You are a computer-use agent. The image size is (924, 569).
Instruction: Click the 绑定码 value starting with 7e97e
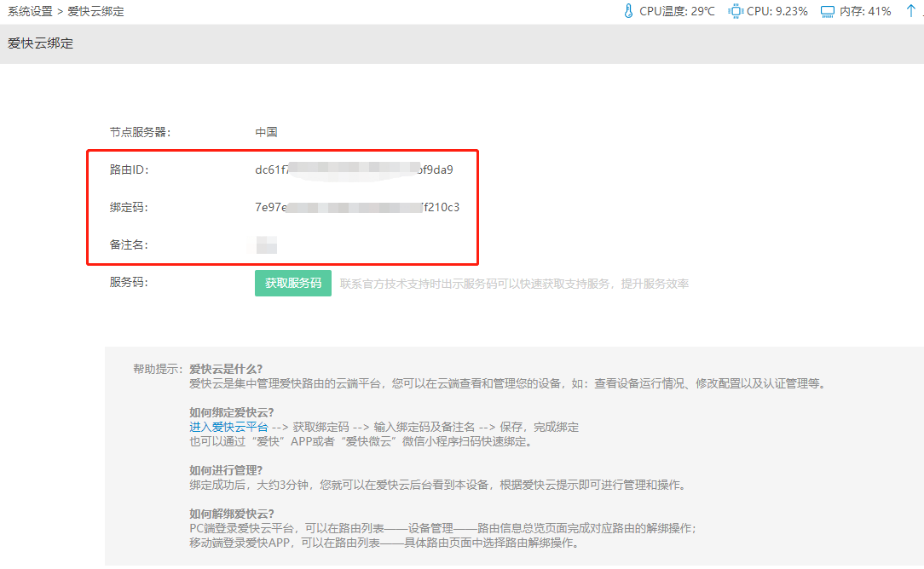point(357,207)
